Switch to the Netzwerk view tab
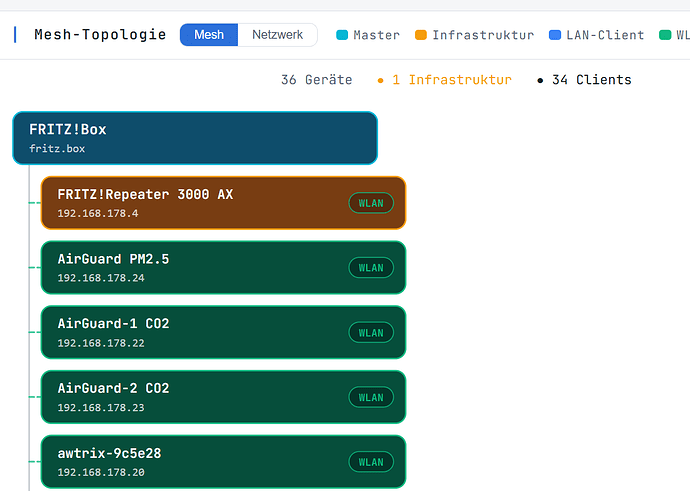The image size is (690, 491). pos(277,35)
